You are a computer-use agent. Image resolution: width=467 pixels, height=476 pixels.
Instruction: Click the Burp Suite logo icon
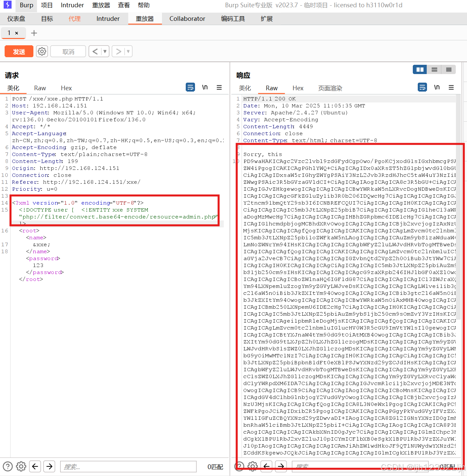7,5
